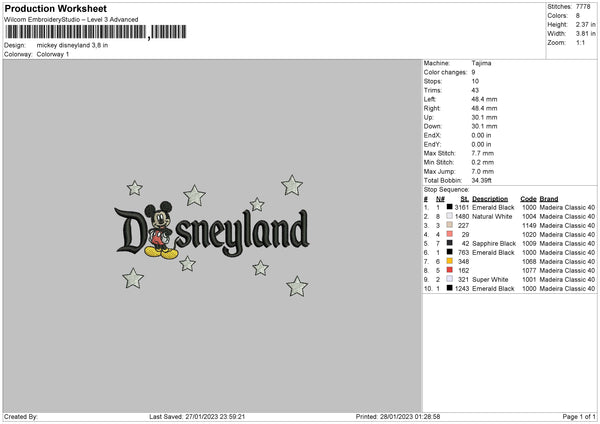This screenshot has height=424, width=600.
Task: Click the Code column header
Action: click(528, 199)
